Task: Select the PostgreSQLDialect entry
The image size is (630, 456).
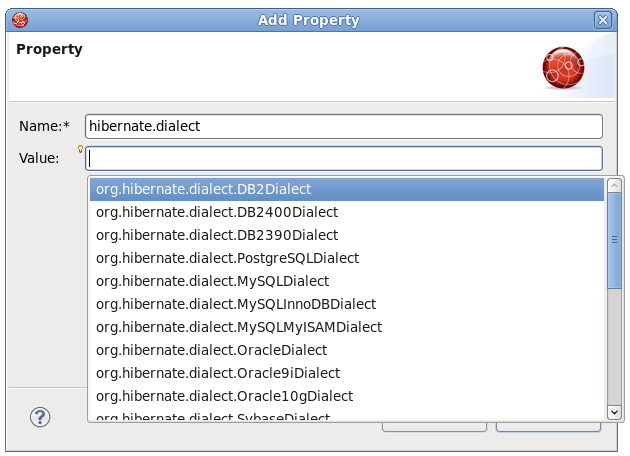Action: [227, 258]
